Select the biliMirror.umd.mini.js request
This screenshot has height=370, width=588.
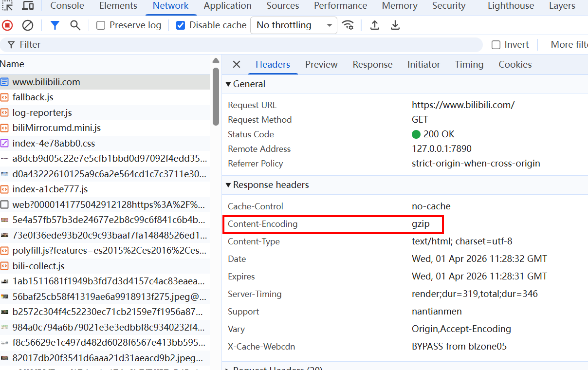tap(105, 128)
